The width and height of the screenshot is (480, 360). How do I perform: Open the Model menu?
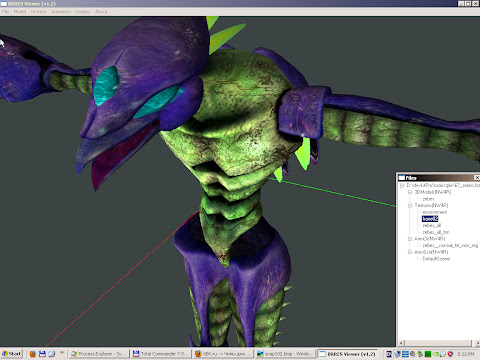(20, 12)
